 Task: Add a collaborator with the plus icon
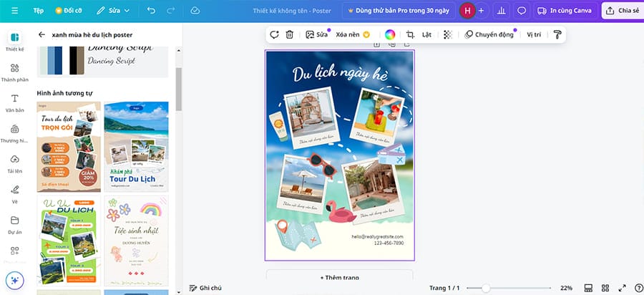tap(481, 11)
